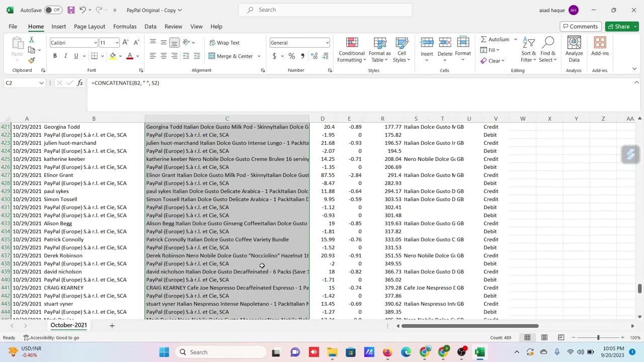Toggle Wrap Text for selected cells

click(224, 43)
